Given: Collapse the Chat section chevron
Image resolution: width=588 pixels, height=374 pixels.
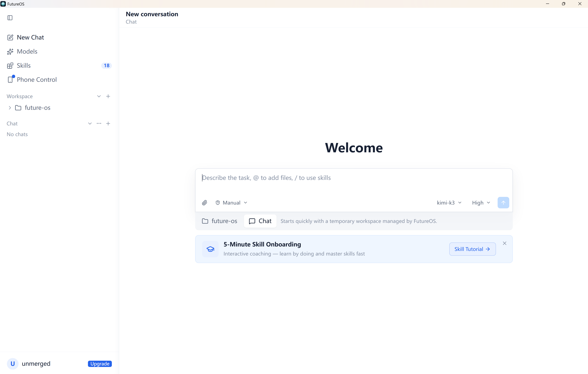Looking at the screenshot, I should (x=90, y=124).
